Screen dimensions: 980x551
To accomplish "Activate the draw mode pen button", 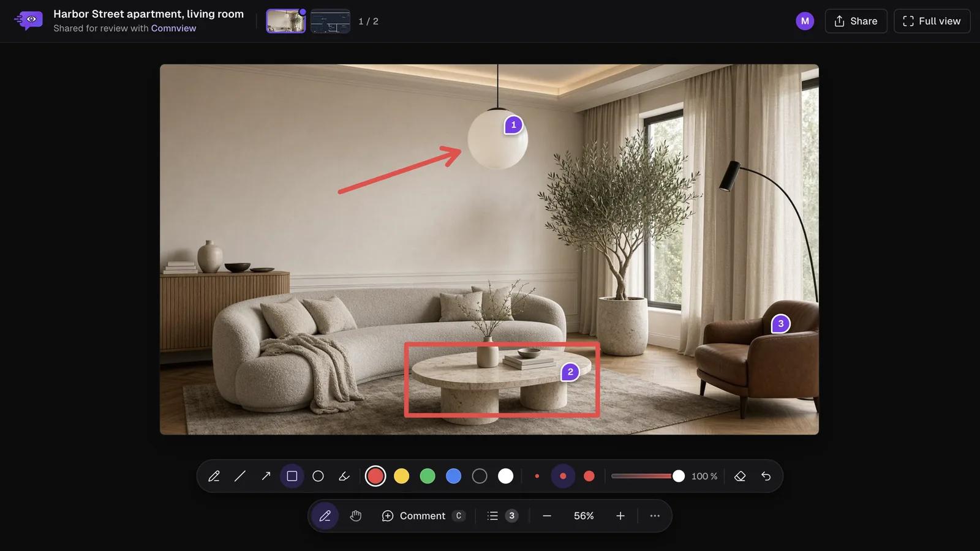I will (x=325, y=516).
